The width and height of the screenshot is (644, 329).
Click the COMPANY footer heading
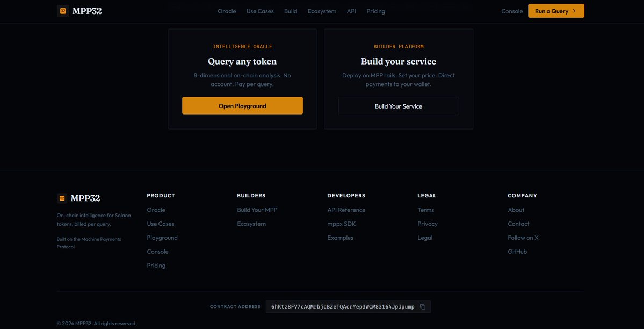(523, 195)
